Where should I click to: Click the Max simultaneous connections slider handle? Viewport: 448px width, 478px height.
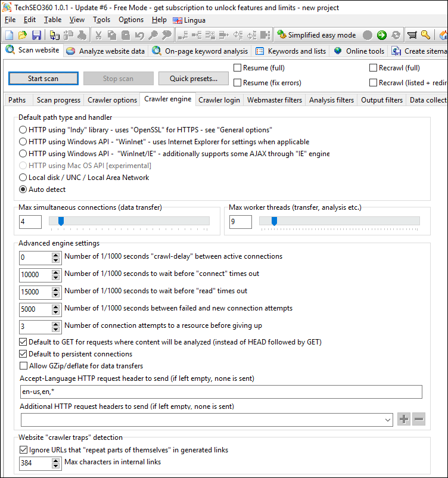pos(61,222)
